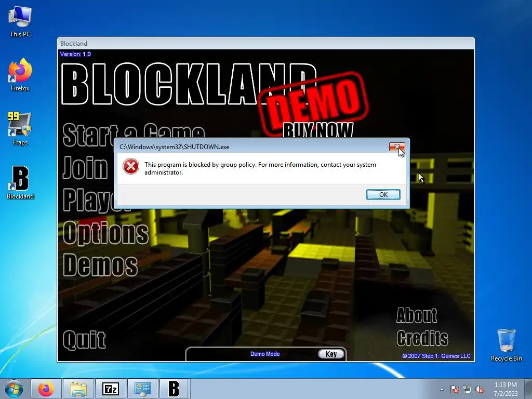Show hidden system tray icons arrow
The image size is (532, 399).
tap(442, 389)
